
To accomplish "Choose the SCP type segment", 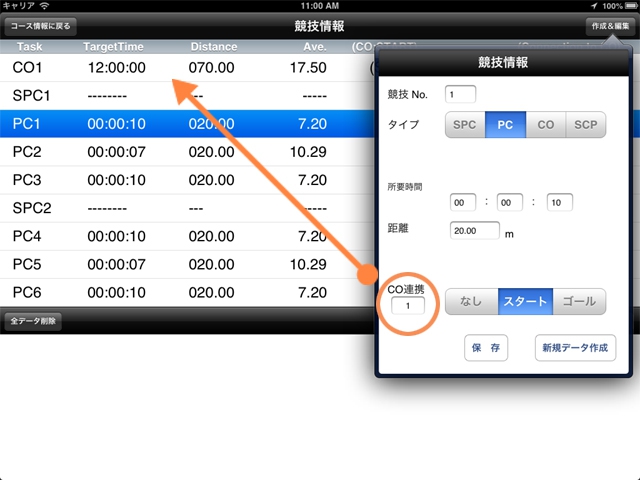I will [586, 125].
